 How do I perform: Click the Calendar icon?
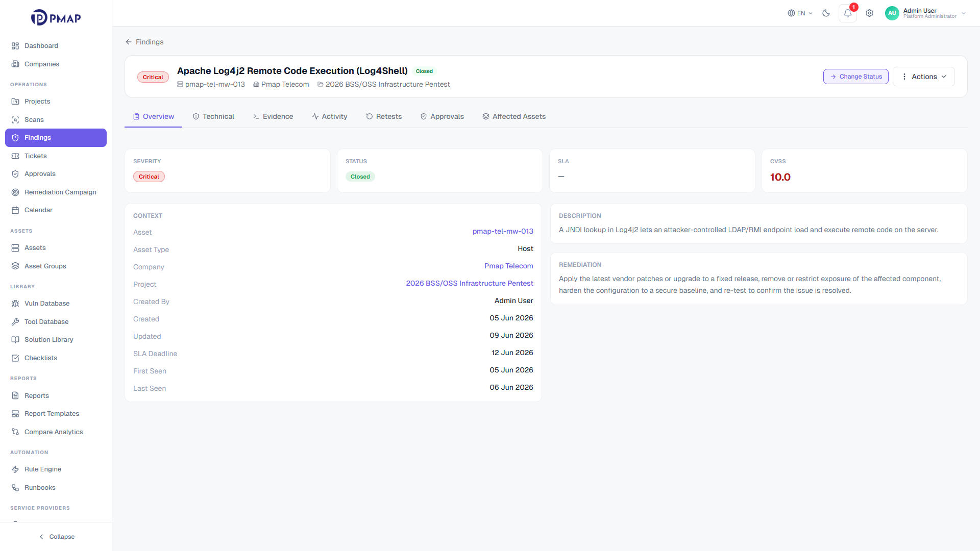point(15,210)
